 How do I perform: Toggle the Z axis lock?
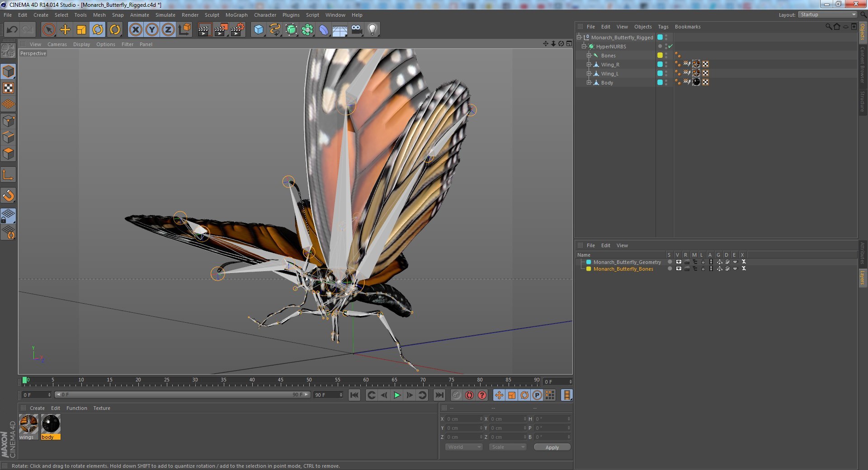[x=168, y=30]
